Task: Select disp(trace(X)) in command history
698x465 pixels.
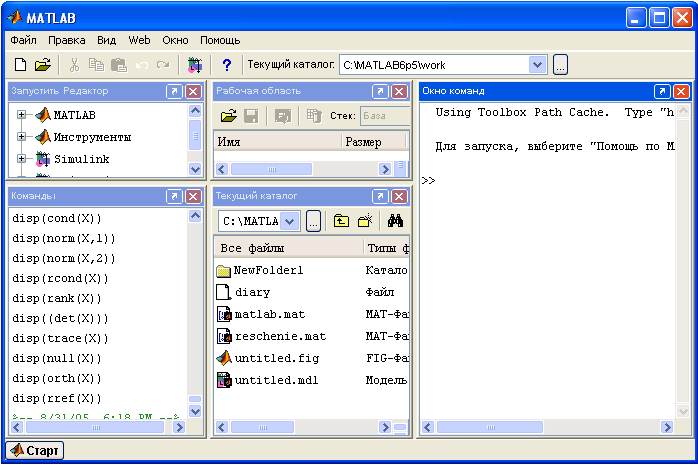Action: click(x=60, y=339)
